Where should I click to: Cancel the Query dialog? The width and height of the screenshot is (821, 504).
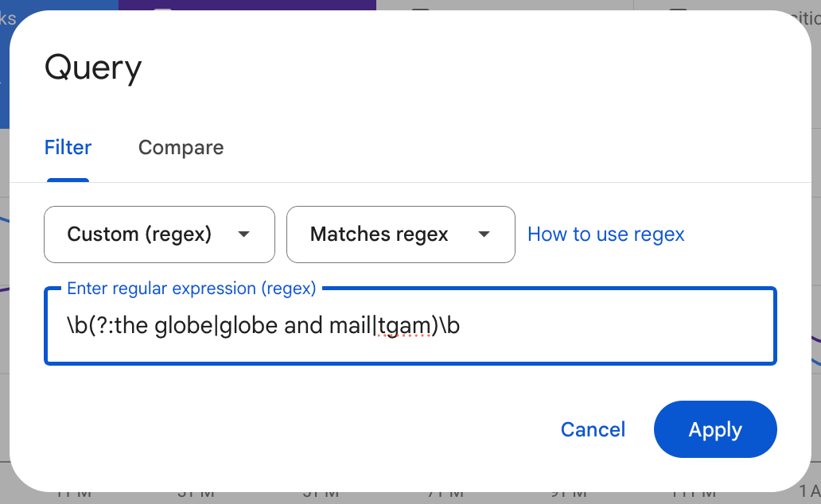tap(593, 430)
